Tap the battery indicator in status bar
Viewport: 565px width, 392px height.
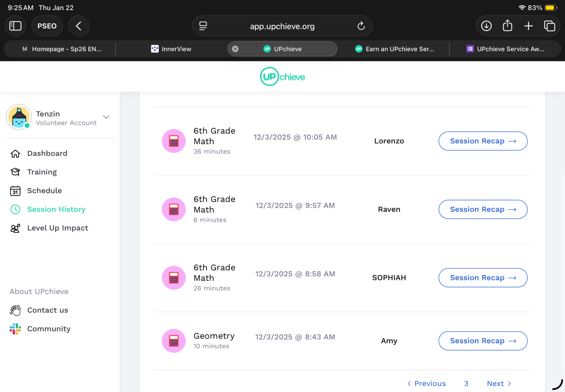click(551, 8)
